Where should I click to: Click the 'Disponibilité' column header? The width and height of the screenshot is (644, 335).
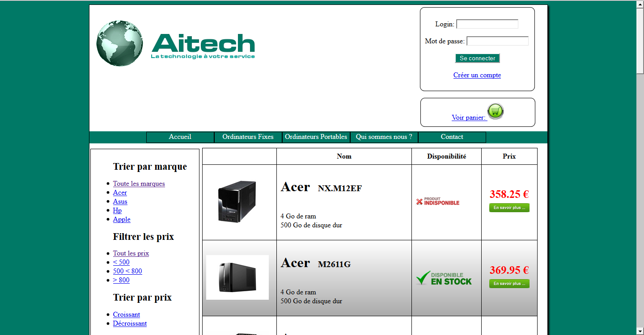pos(447,156)
